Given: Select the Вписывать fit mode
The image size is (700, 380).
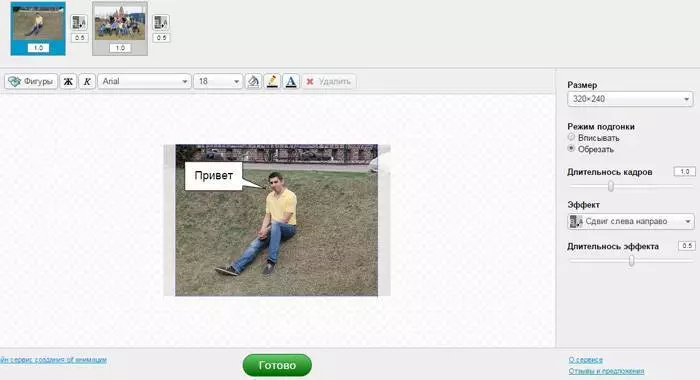Looking at the screenshot, I should 571,137.
